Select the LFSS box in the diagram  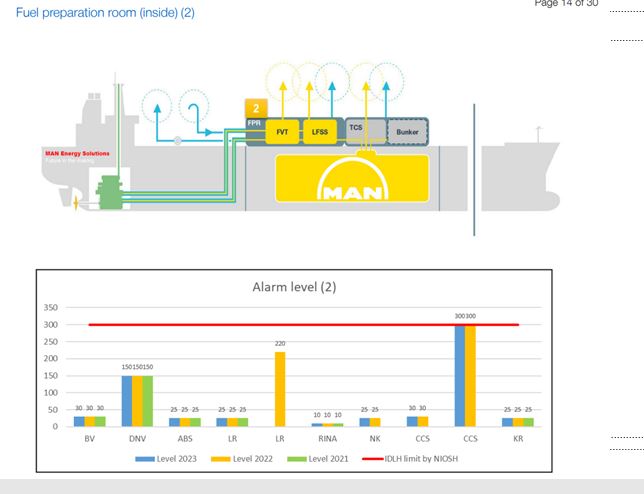pyautogui.click(x=320, y=132)
